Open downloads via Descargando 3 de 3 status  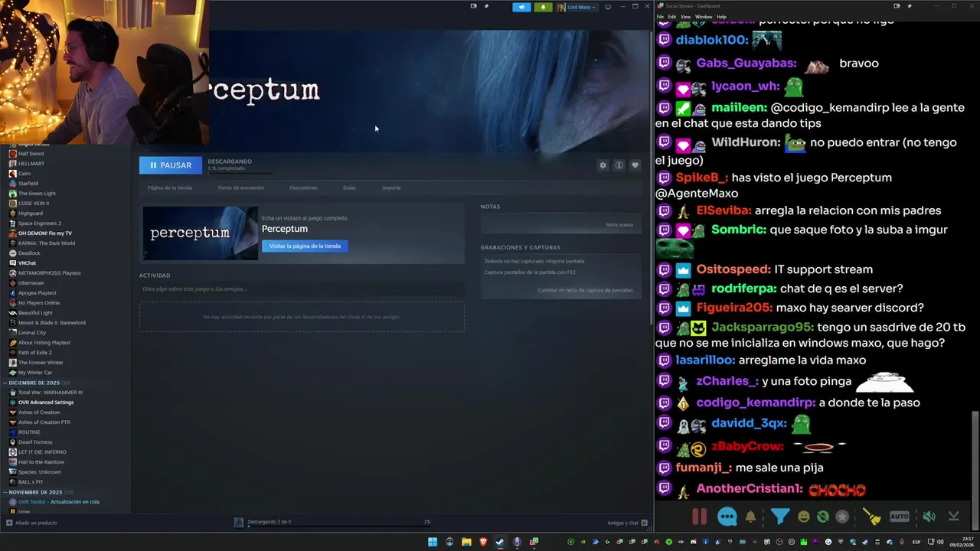(269, 522)
